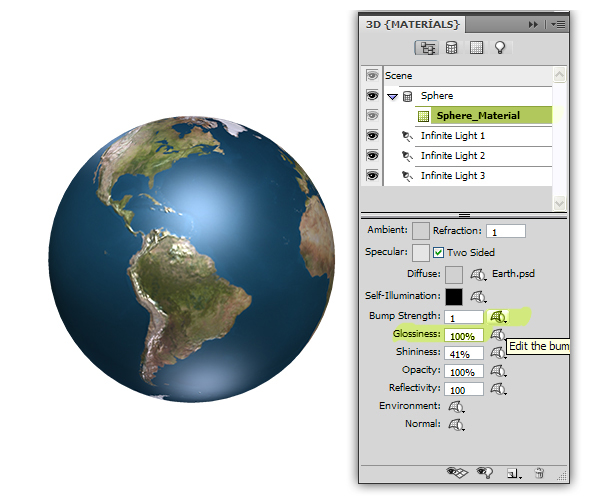This screenshot has height=500, width=600.
Task: Click the Shininess percentage field
Action: point(464,353)
